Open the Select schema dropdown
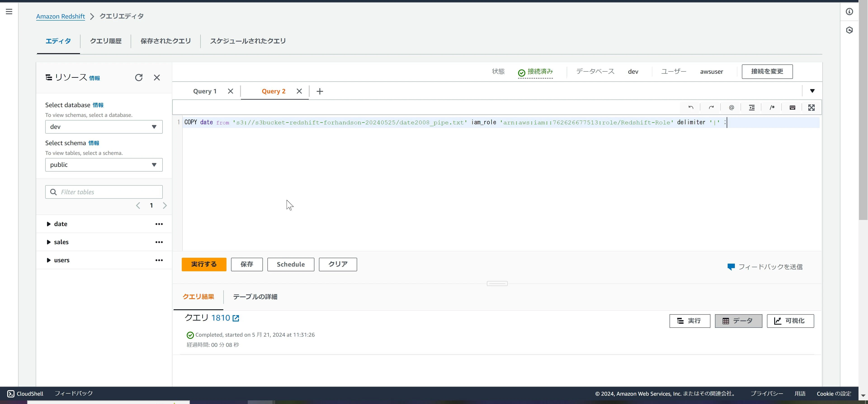This screenshot has height=404, width=868. [104, 165]
